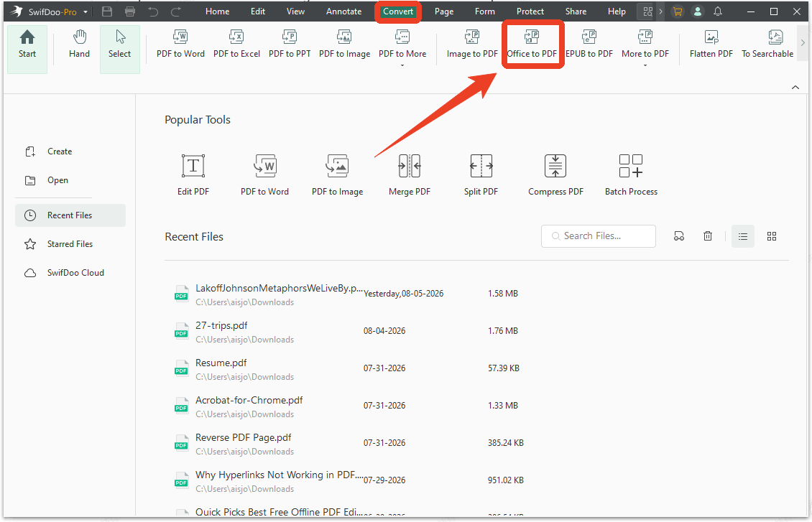Click the trash icon to clear recent files
This screenshot has width=812, height=522.
click(x=707, y=236)
